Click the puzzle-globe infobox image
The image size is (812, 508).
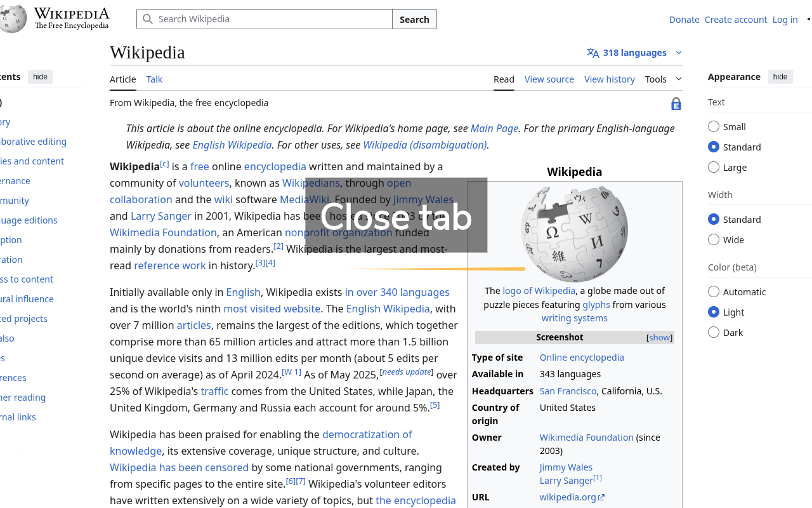pyautogui.click(x=574, y=233)
